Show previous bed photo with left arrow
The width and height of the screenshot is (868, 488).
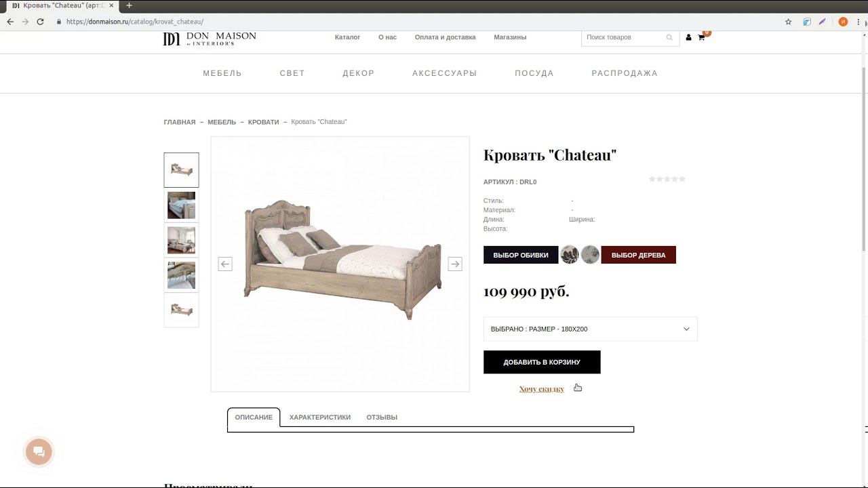[x=225, y=264]
